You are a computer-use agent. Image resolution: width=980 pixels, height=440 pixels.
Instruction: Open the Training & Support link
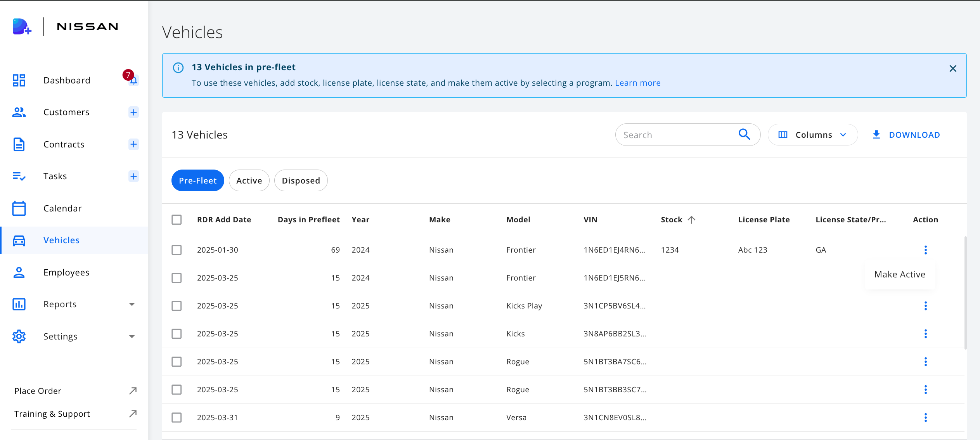[52, 414]
